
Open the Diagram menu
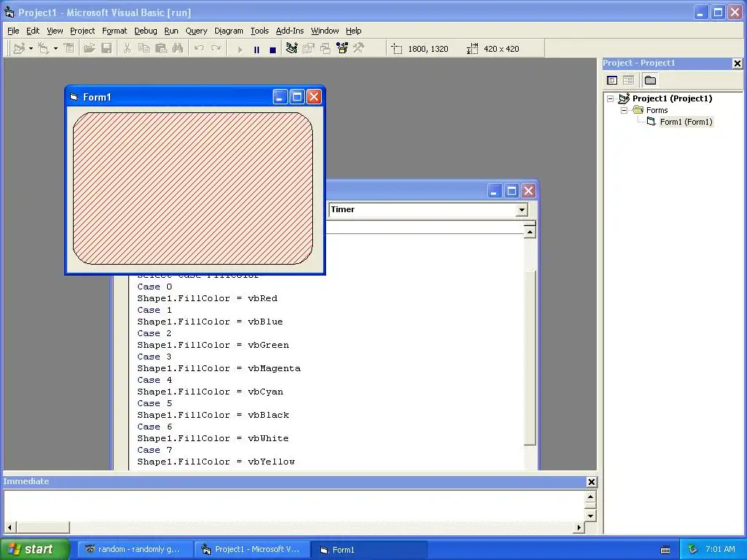[228, 31]
